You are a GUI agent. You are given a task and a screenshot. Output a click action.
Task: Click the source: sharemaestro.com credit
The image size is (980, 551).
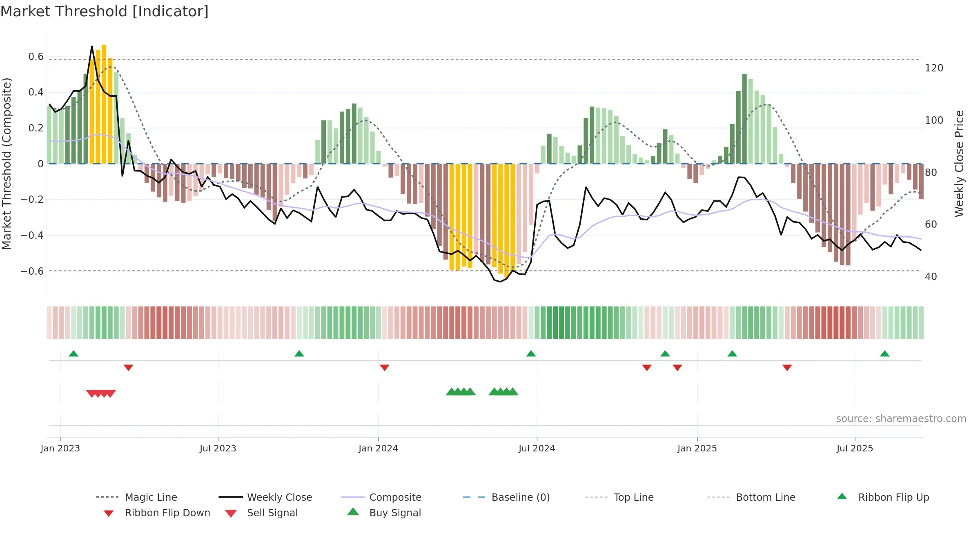[901, 419]
